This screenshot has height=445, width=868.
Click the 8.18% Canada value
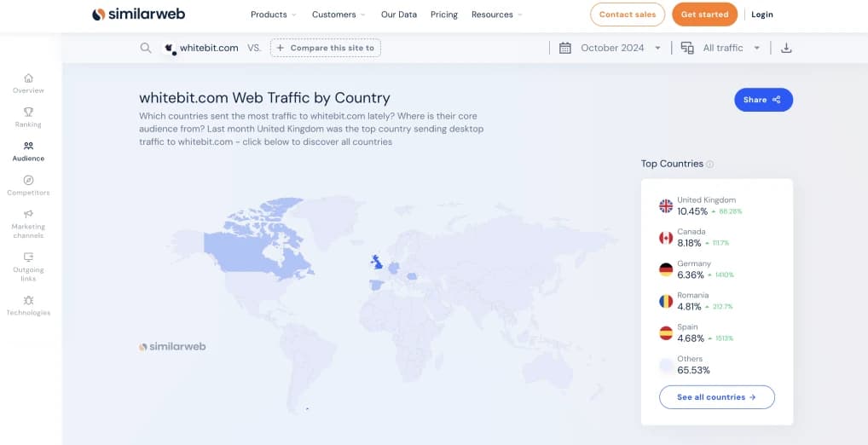tap(689, 243)
